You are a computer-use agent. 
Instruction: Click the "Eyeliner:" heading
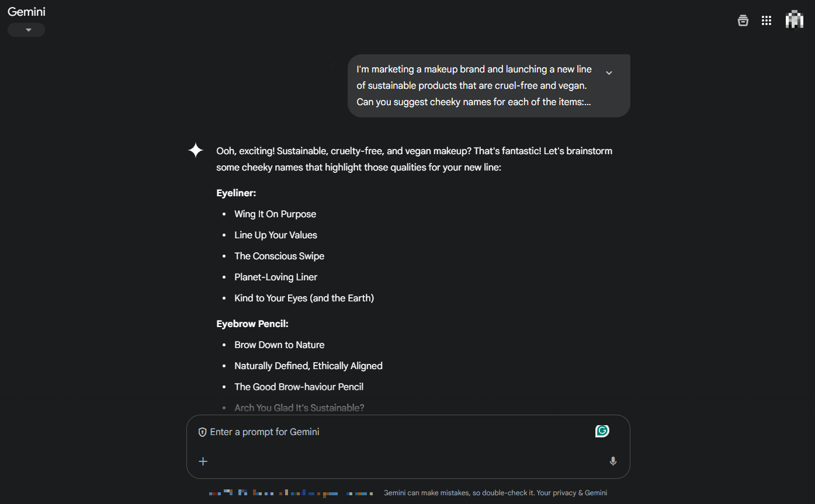pyautogui.click(x=236, y=193)
